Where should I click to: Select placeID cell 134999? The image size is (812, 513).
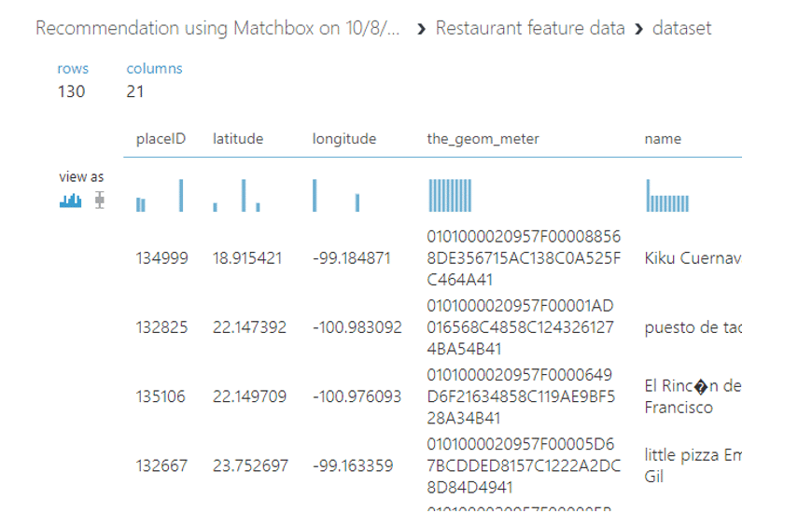[x=161, y=258]
